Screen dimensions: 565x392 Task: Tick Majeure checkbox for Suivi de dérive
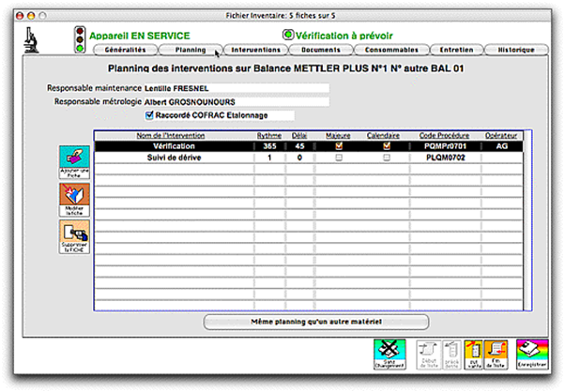point(338,158)
